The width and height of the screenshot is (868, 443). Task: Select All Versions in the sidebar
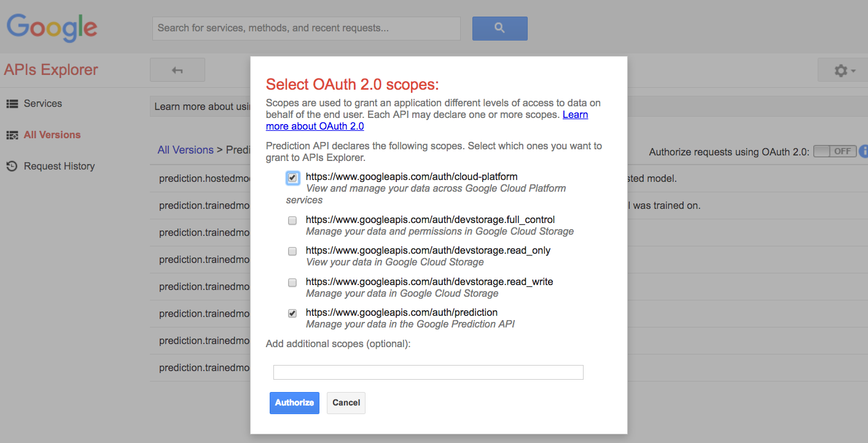point(52,135)
